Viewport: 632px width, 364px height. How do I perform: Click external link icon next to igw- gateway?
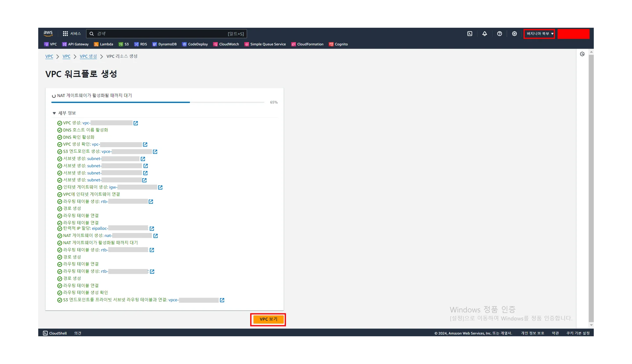click(160, 187)
